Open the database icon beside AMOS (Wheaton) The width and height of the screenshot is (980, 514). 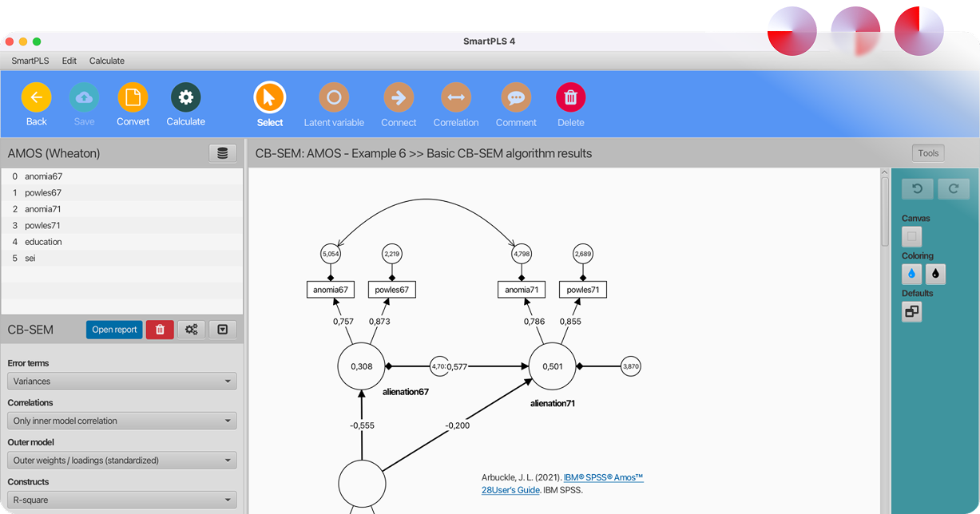[222, 153]
